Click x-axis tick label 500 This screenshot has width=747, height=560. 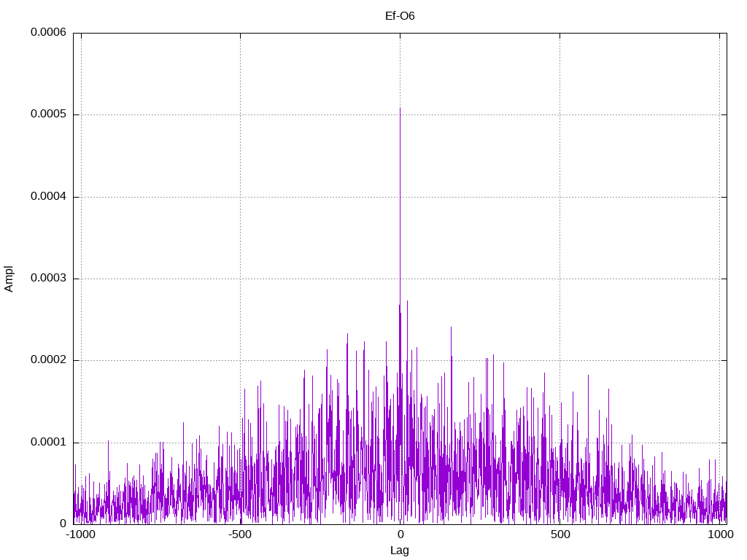coord(560,534)
